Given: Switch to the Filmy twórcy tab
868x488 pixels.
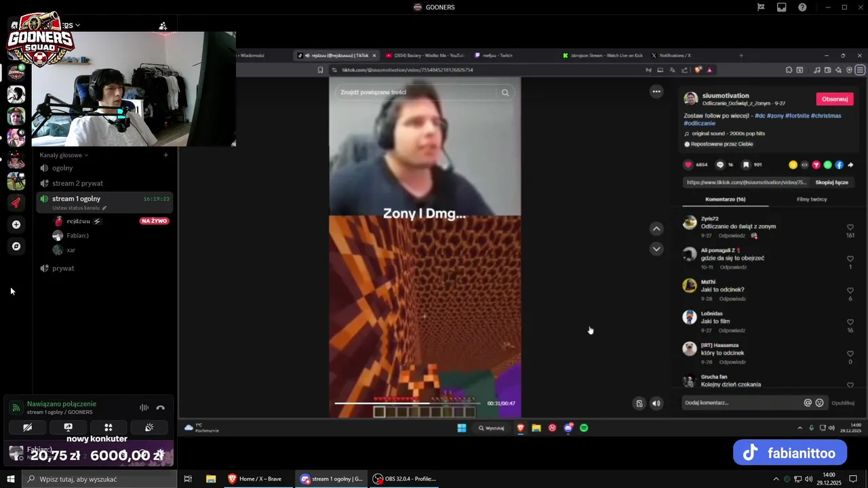Looking at the screenshot, I should [x=812, y=199].
